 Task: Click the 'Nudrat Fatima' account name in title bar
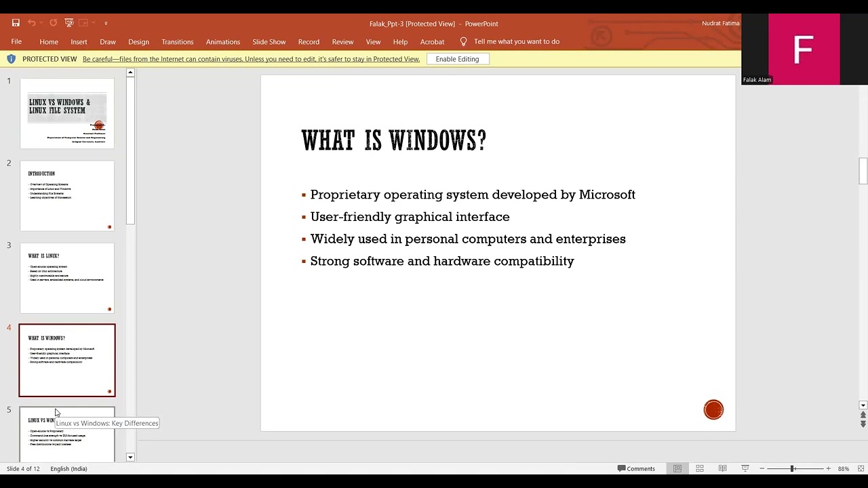(x=720, y=23)
